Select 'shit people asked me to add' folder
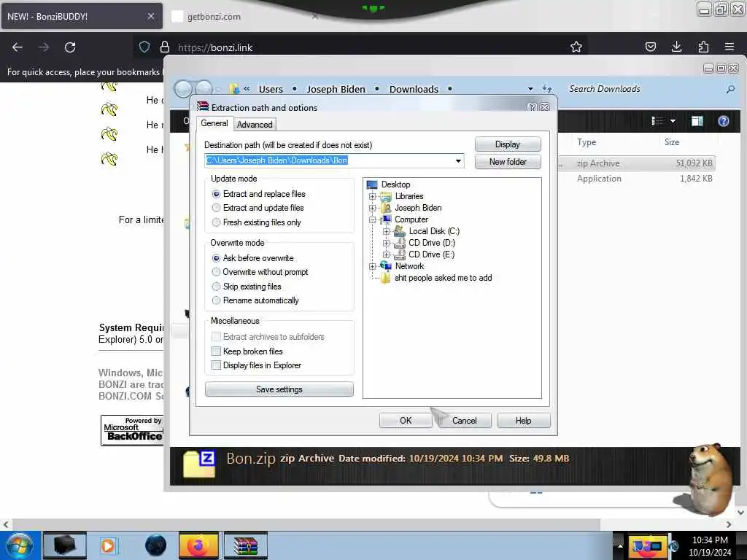The image size is (747, 560). click(x=443, y=278)
